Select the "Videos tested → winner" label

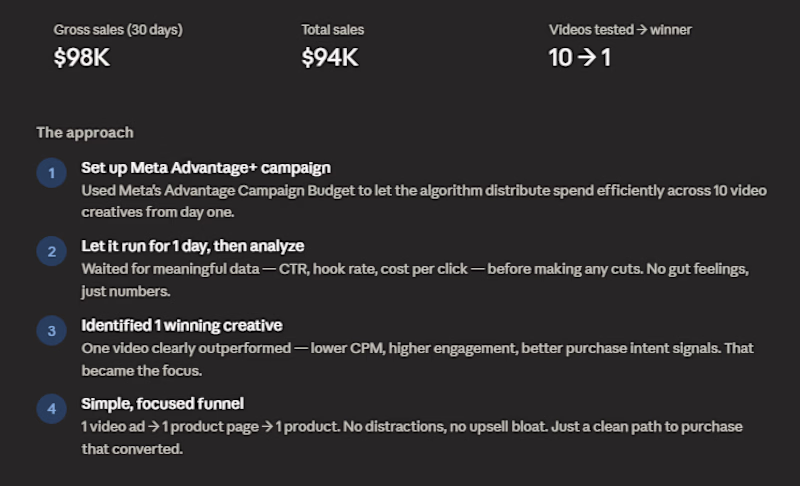point(620,30)
